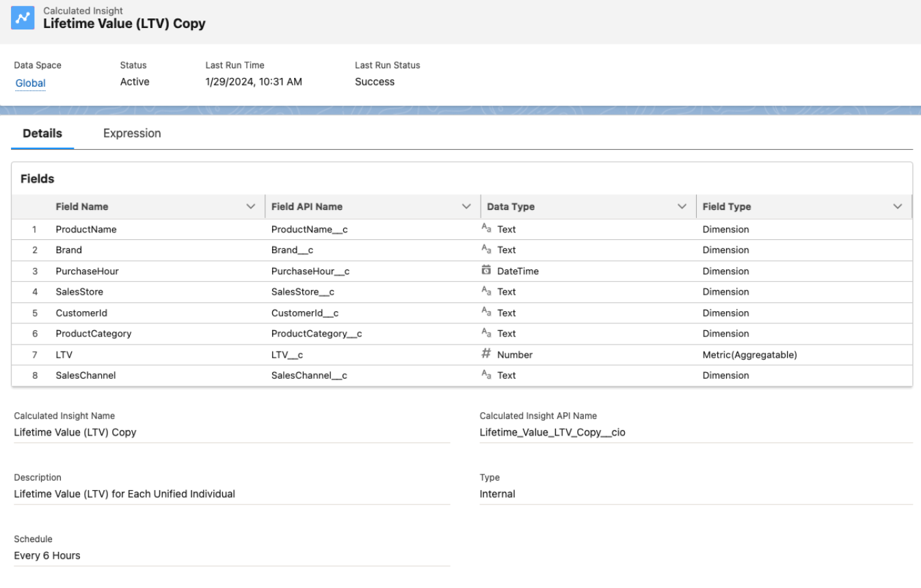Open the Field Name column dropdown arrow
Viewport: 921px width, 588px height.
(251, 206)
